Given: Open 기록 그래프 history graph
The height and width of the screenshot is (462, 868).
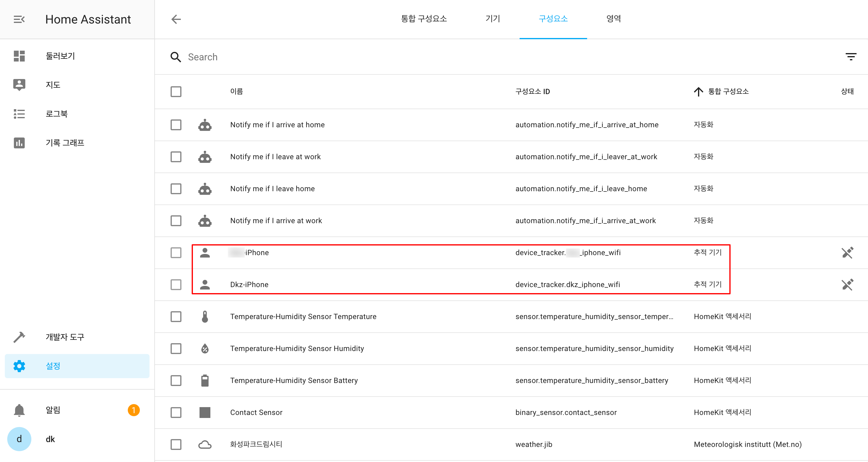Looking at the screenshot, I should click(65, 143).
